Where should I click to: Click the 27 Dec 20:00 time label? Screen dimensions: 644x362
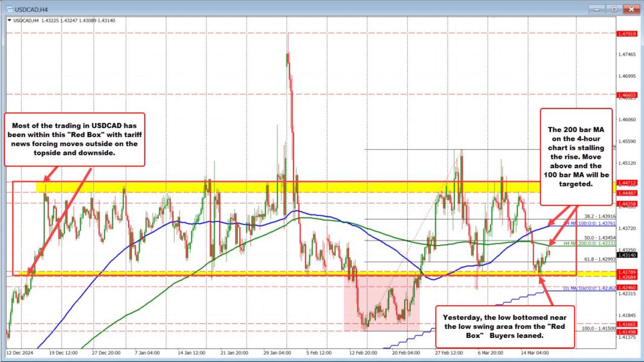click(x=106, y=352)
